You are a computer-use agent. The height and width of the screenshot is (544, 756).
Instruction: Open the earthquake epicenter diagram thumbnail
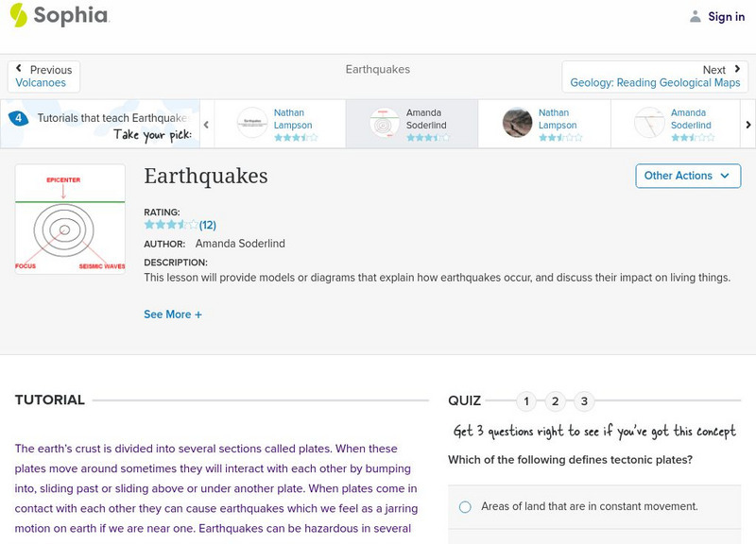pyautogui.click(x=70, y=217)
